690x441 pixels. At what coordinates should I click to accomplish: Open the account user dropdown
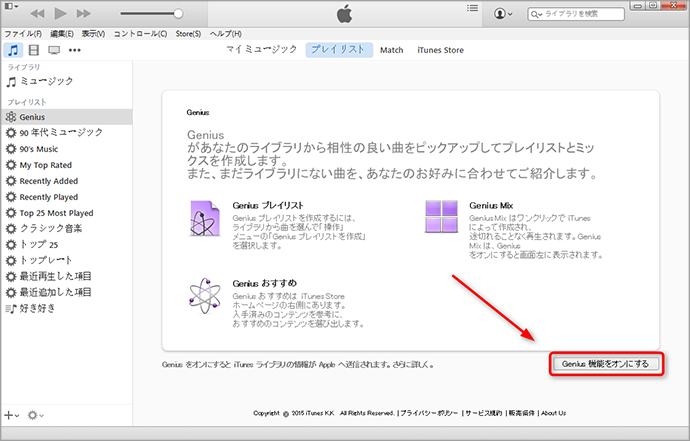tap(503, 14)
